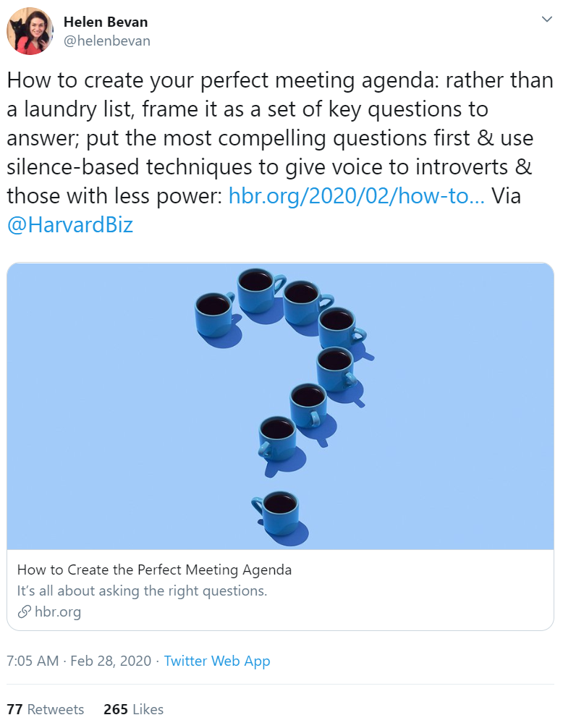
Task: Click the word "Via" in the tweet
Action: point(506,196)
